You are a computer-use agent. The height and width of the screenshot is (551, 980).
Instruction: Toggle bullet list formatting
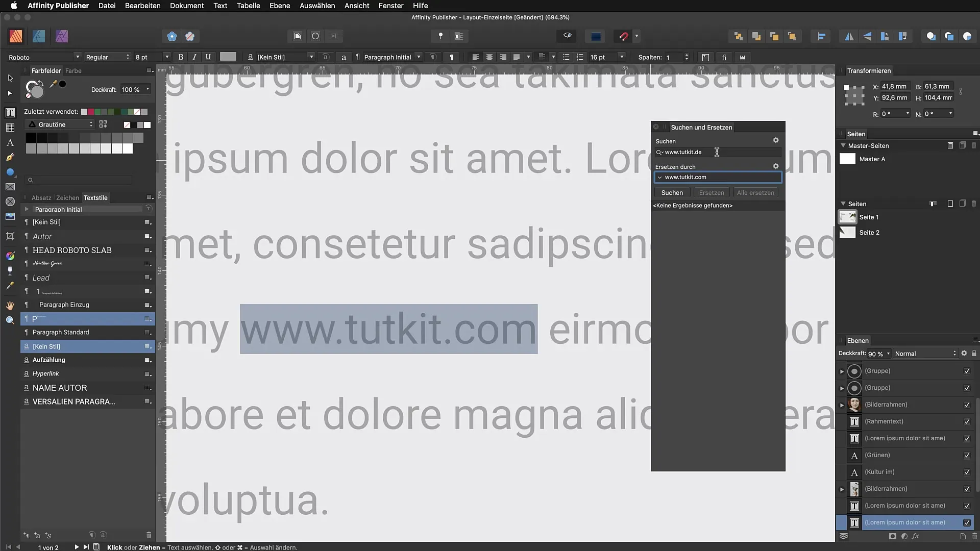tap(566, 57)
